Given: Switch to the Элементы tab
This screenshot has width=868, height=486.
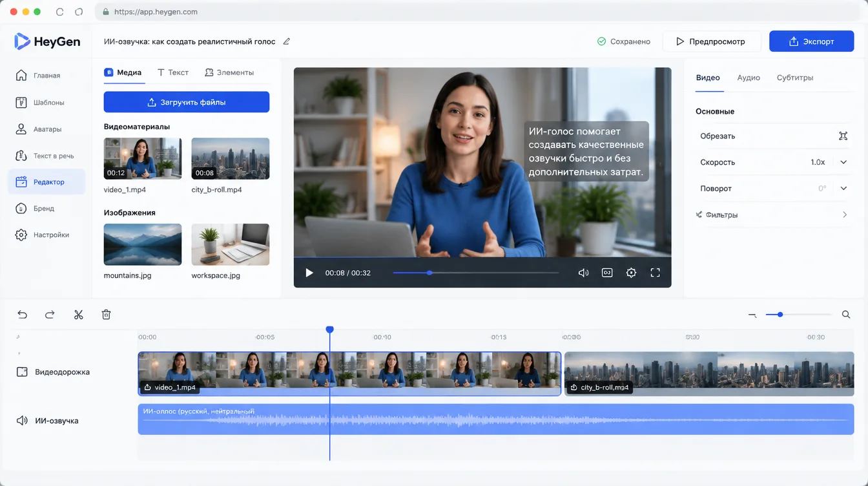Looking at the screenshot, I should 229,72.
